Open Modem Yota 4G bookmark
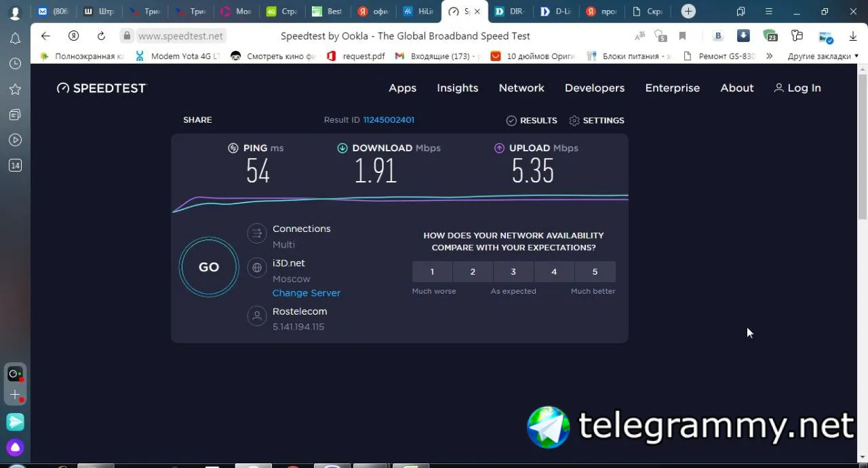The image size is (868, 468). 178,56
